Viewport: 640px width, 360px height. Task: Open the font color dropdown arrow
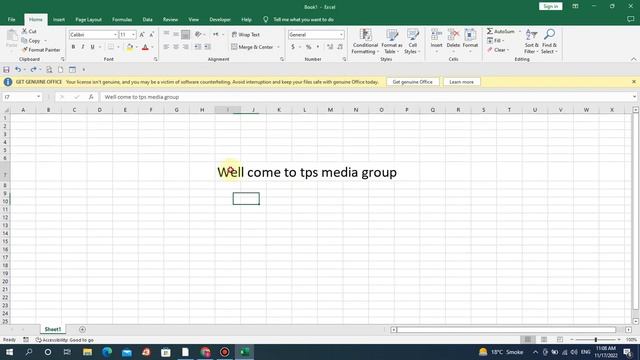(152, 47)
